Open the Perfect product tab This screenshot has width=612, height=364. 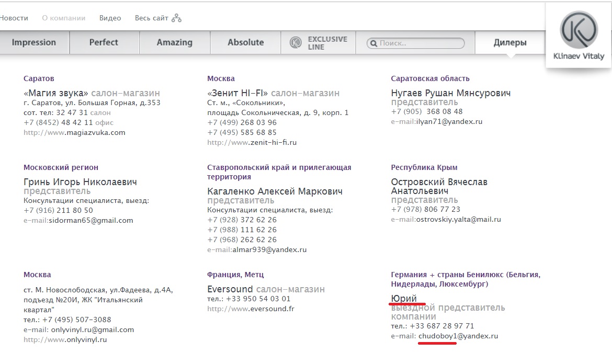(x=104, y=43)
